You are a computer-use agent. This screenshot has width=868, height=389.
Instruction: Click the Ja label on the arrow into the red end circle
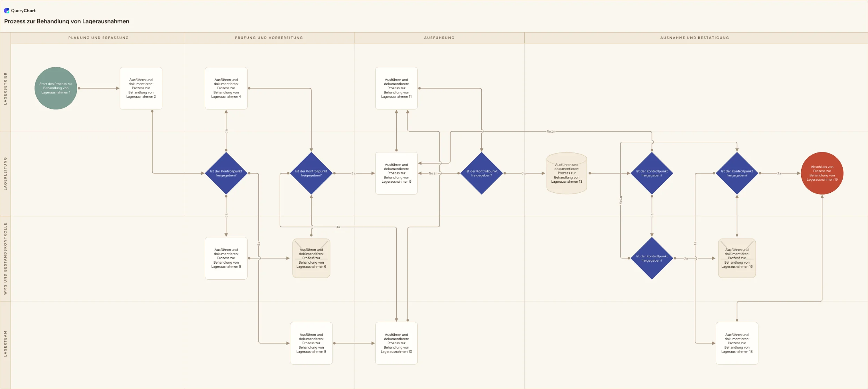pyautogui.click(x=779, y=173)
